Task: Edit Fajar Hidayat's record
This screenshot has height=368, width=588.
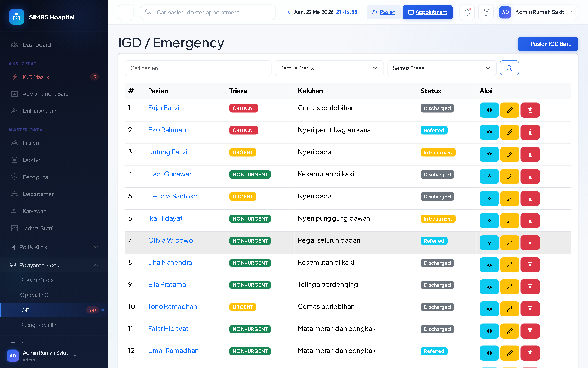Action: 510,331
